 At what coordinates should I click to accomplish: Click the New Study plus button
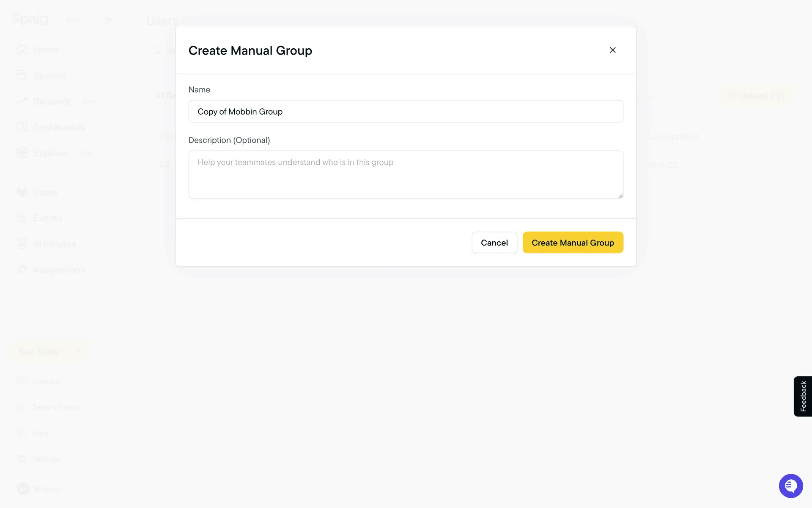click(x=78, y=351)
